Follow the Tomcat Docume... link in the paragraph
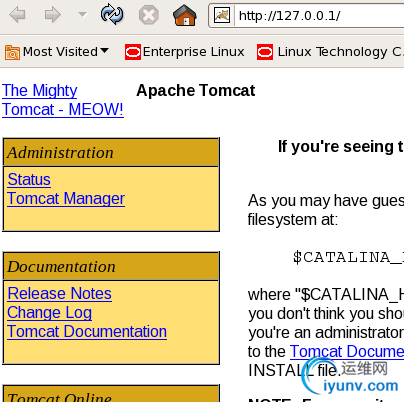 [347, 351]
